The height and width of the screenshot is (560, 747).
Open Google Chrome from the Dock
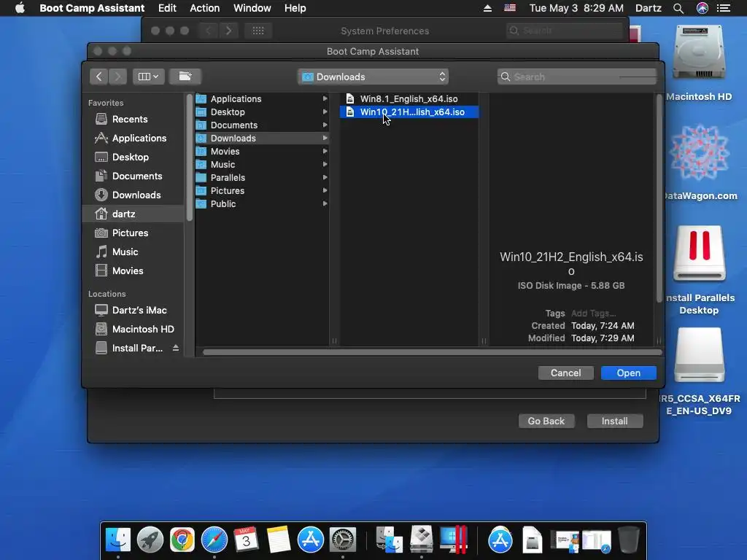tap(182, 540)
